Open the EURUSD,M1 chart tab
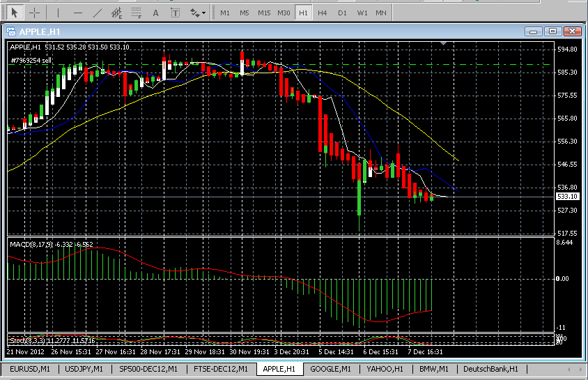 30,369
